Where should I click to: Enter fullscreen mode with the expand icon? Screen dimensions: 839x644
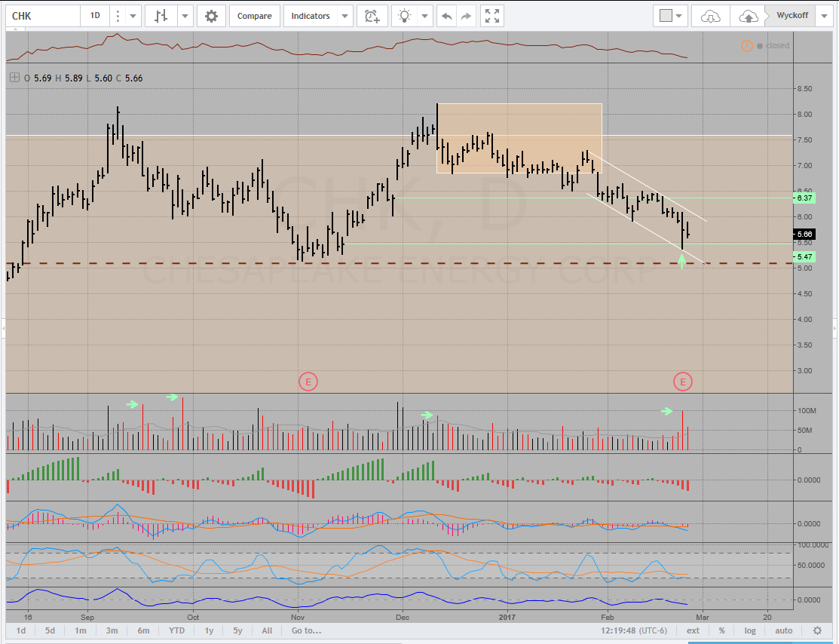click(492, 16)
